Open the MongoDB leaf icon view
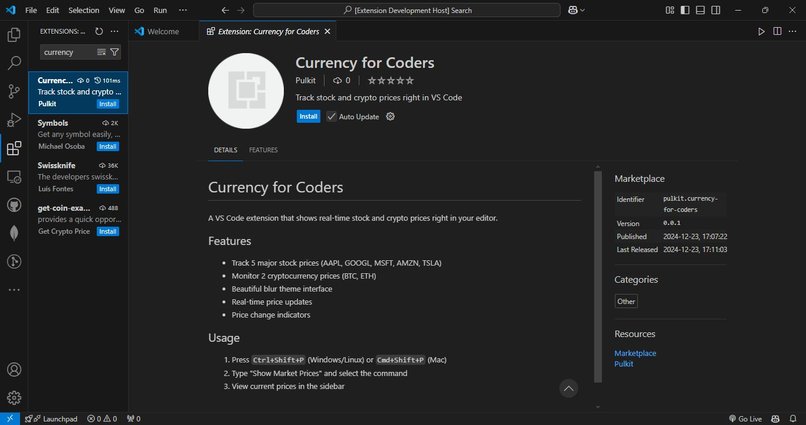This screenshot has width=806, height=425. point(14,233)
